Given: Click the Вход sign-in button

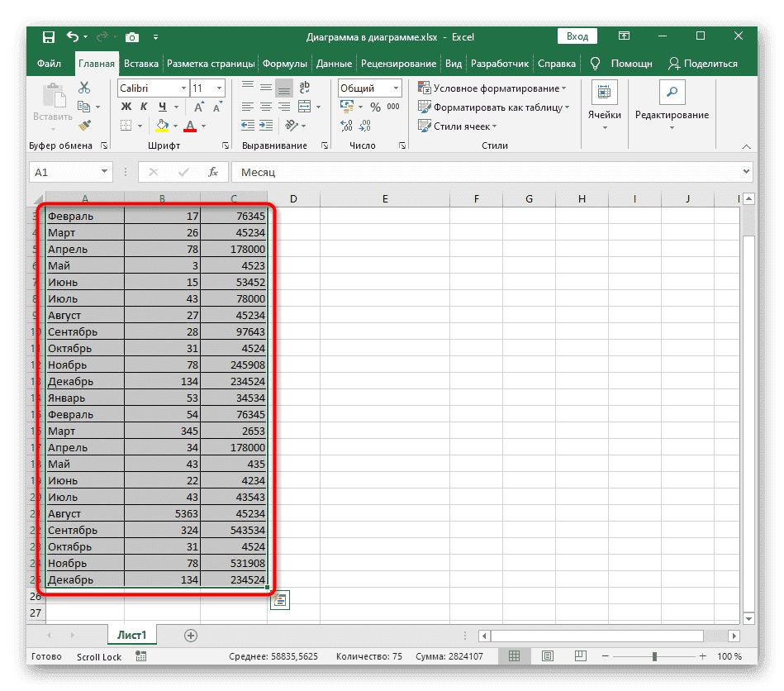Looking at the screenshot, I should point(577,36).
